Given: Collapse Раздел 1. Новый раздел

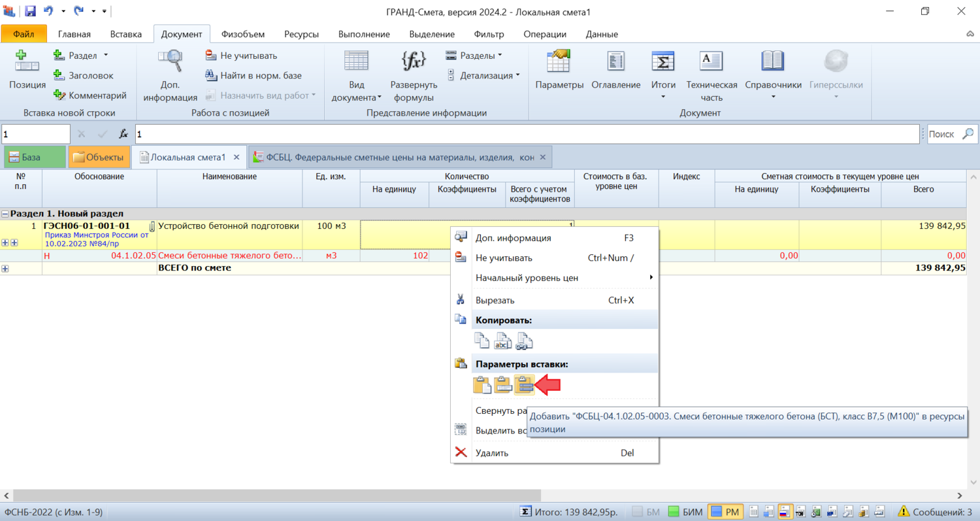Looking at the screenshot, I should (x=5, y=214).
